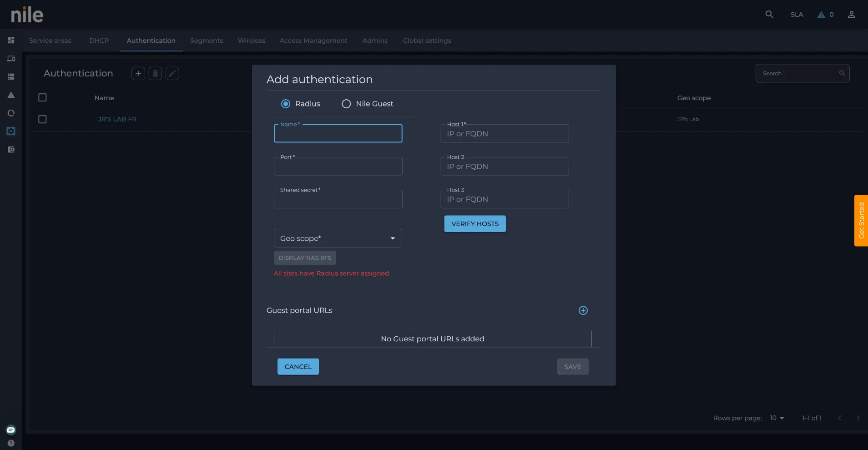This screenshot has height=450, width=868.
Task: Click the Guest portal URLs heading
Action: pos(299,310)
